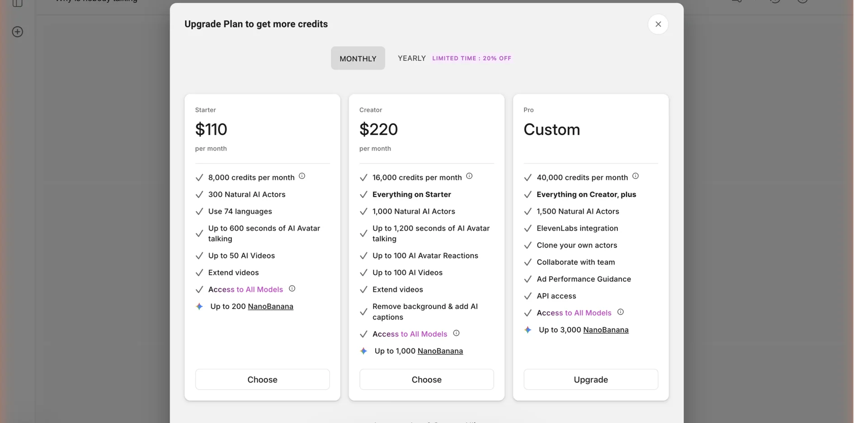Switch to MONTHLY billing tab
The height and width of the screenshot is (423, 868).
click(358, 58)
